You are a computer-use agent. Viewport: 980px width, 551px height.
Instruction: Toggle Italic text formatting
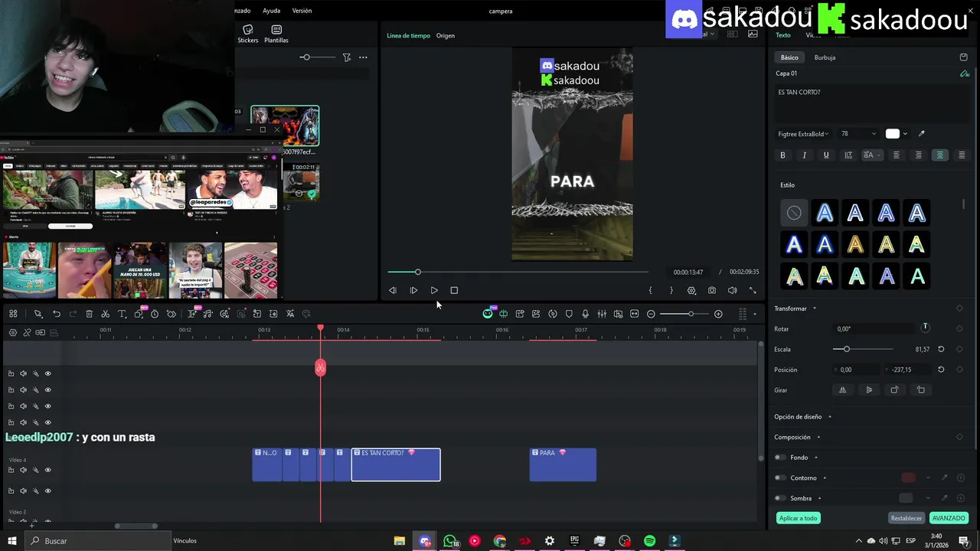pos(804,155)
